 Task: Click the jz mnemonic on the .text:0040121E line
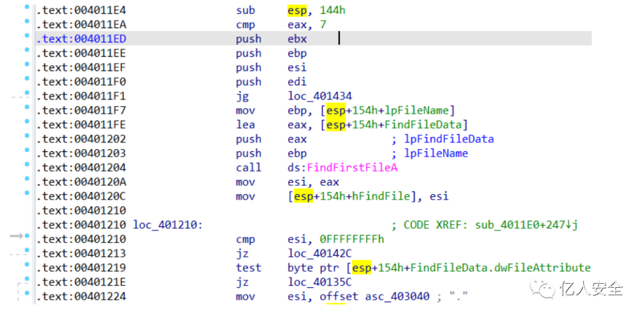click(x=242, y=282)
